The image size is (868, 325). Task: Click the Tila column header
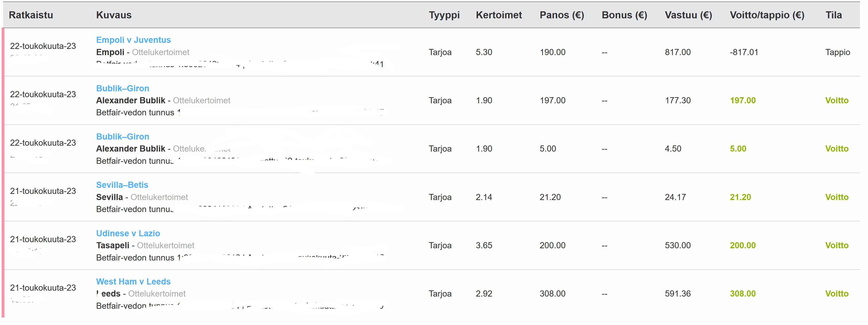pyautogui.click(x=834, y=15)
